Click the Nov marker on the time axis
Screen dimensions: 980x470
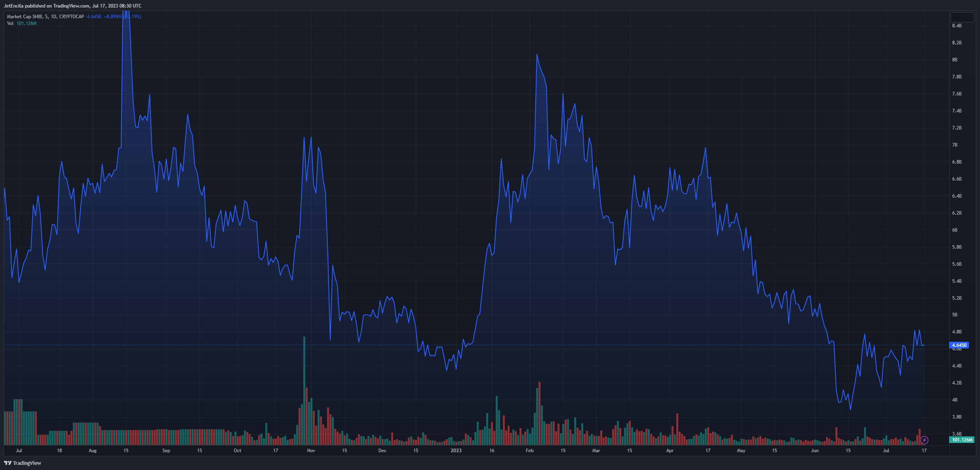(311, 451)
